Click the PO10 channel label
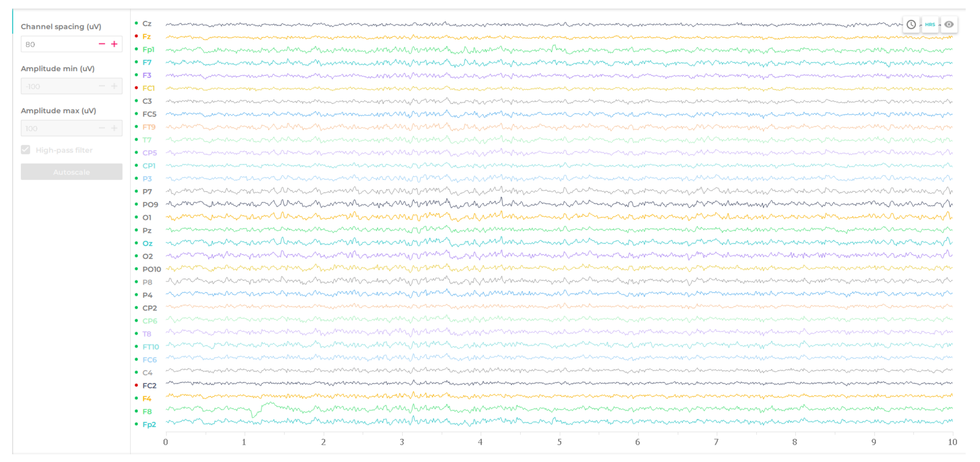Image resolution: width=980 pixels, height=462 pixels. tap(152, 269)
